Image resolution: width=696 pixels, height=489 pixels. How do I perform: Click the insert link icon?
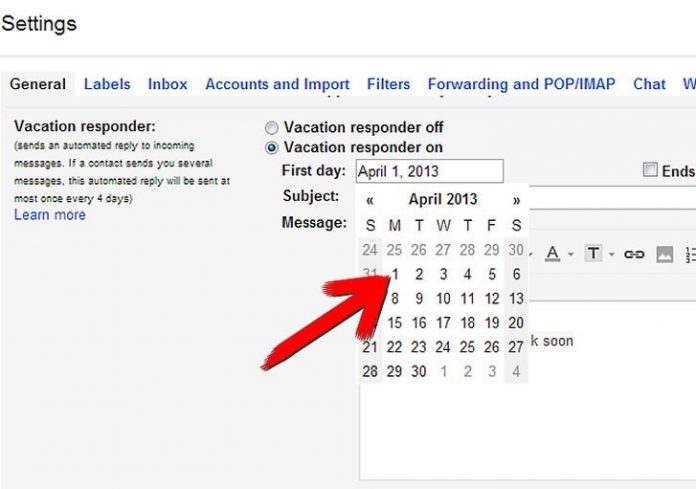(634, 254)
